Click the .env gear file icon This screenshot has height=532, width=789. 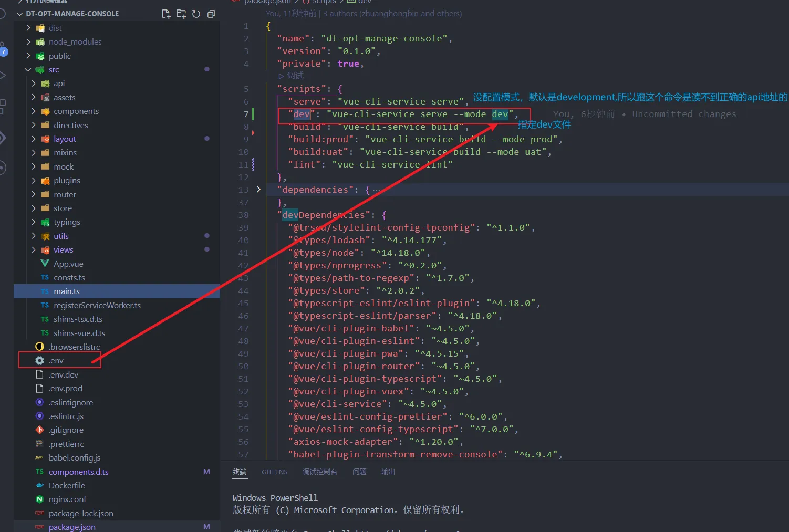(39, 361)
